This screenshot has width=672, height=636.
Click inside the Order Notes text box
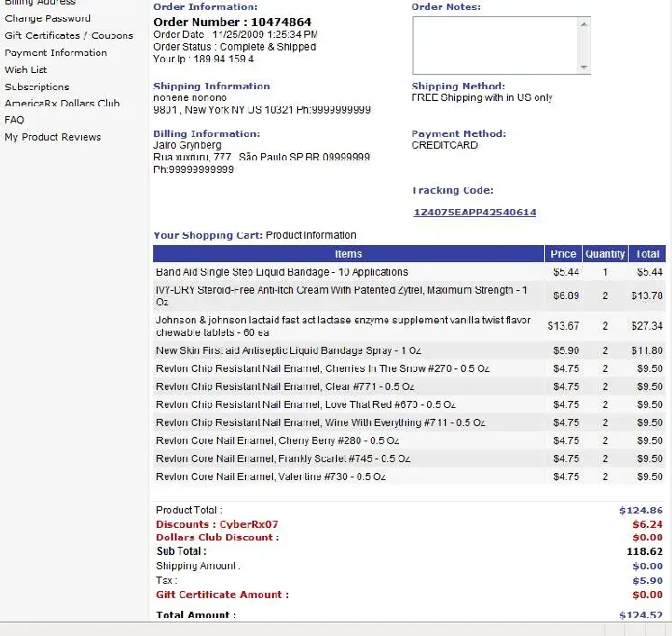point(494,45)
